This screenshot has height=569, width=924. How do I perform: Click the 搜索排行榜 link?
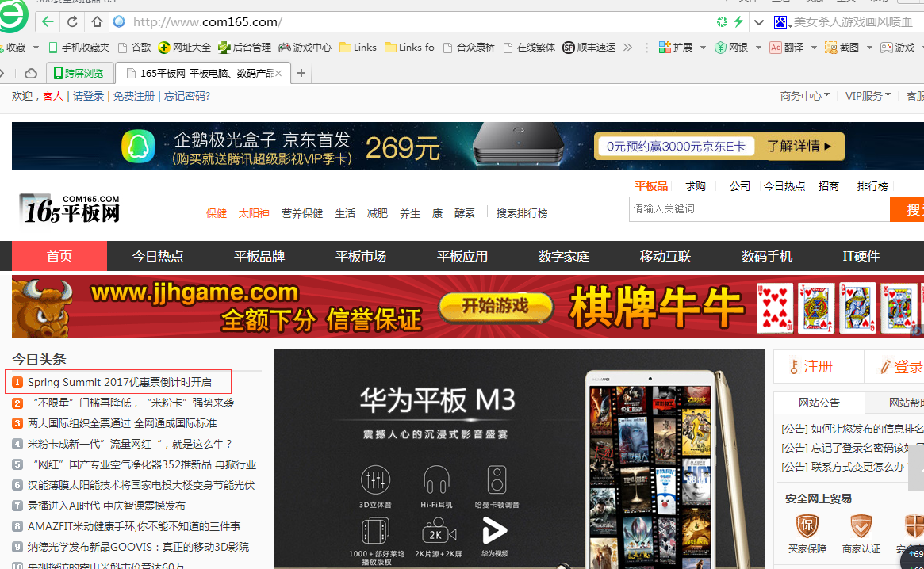[522, 213]
